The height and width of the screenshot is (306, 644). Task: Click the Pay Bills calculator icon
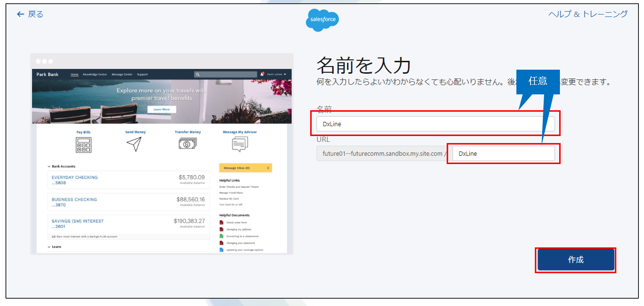83,145
